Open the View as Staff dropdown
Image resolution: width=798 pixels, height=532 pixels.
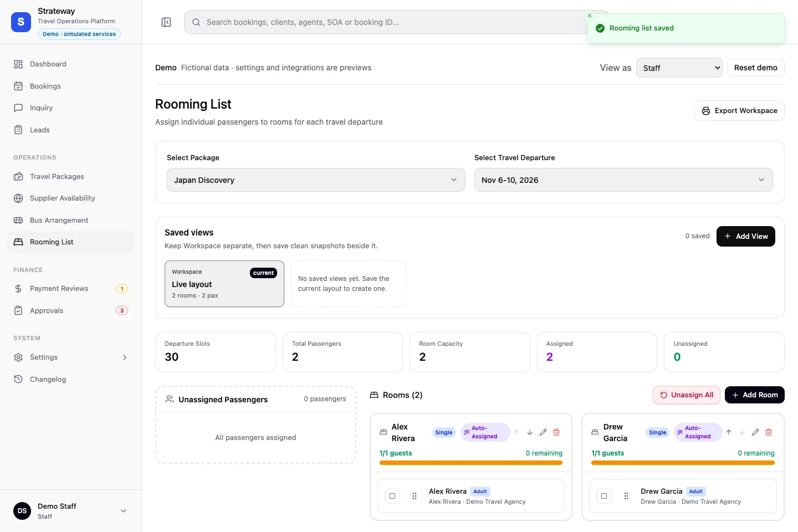(x=679, y=68)
